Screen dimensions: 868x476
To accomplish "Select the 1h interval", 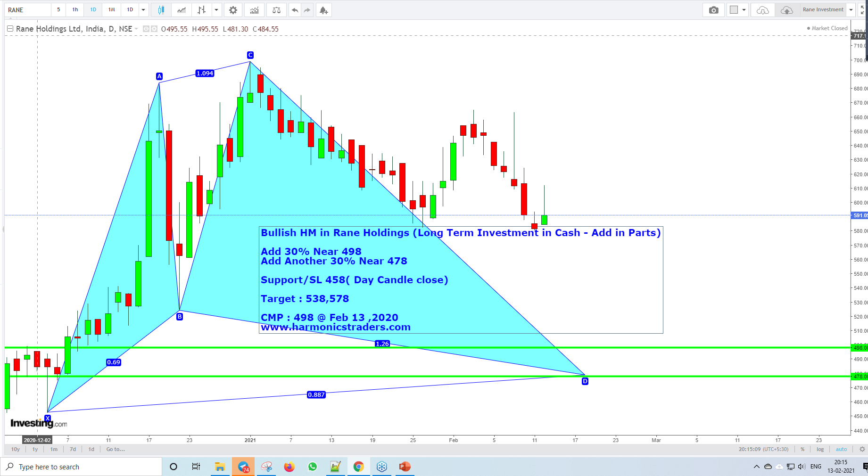I will (75, 10).
